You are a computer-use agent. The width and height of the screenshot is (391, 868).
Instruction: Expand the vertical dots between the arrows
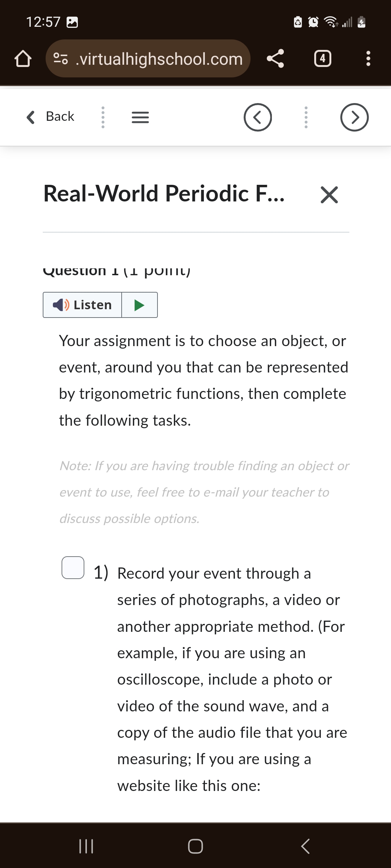306,117
